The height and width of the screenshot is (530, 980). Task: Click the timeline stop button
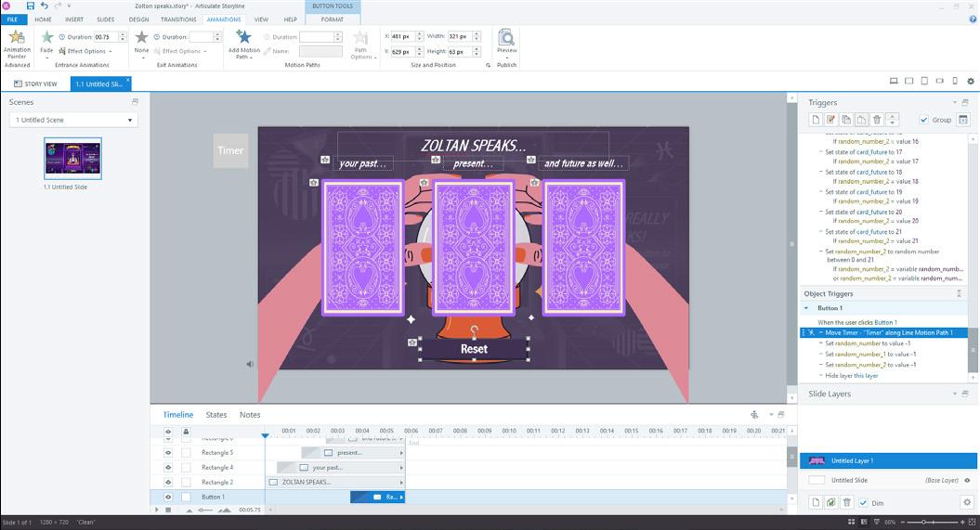[168, 510]
